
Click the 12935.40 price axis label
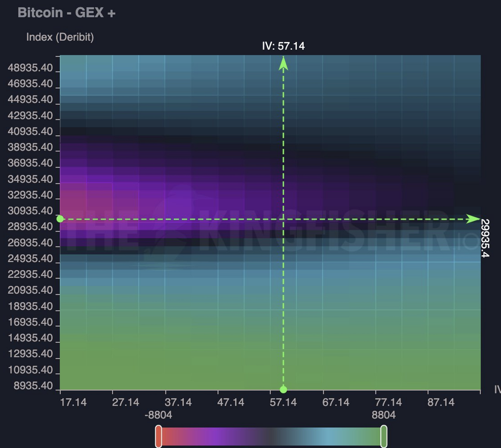30,353
